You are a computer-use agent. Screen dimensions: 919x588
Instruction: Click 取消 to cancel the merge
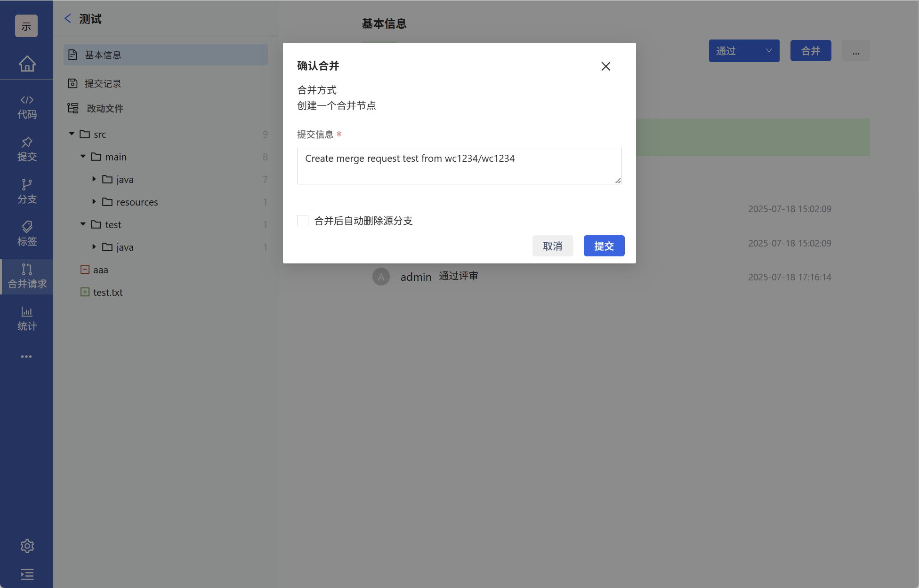coord(552,246)
